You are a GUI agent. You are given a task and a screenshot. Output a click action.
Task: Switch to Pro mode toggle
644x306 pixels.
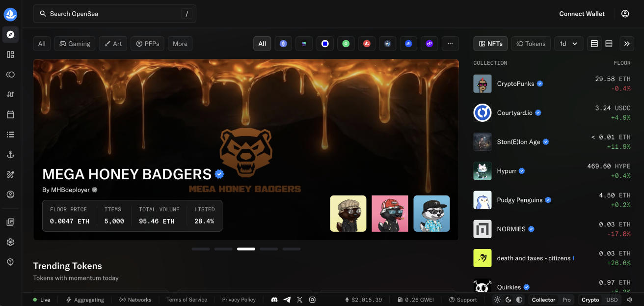tap(566, 300)
